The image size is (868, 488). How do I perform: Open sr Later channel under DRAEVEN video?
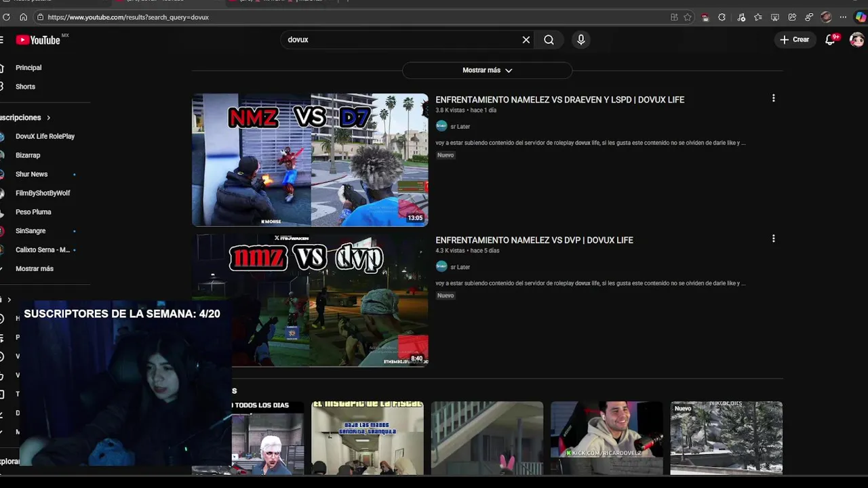[460, 127]
